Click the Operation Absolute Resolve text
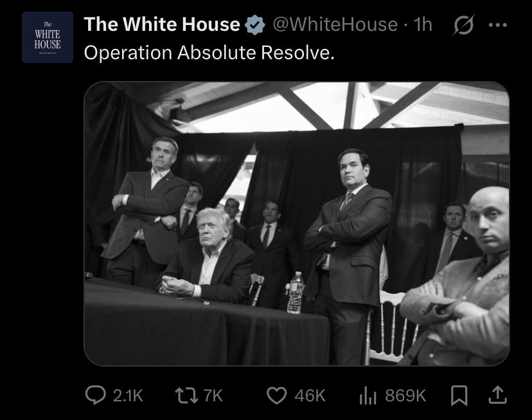 [x=209, y=53]
